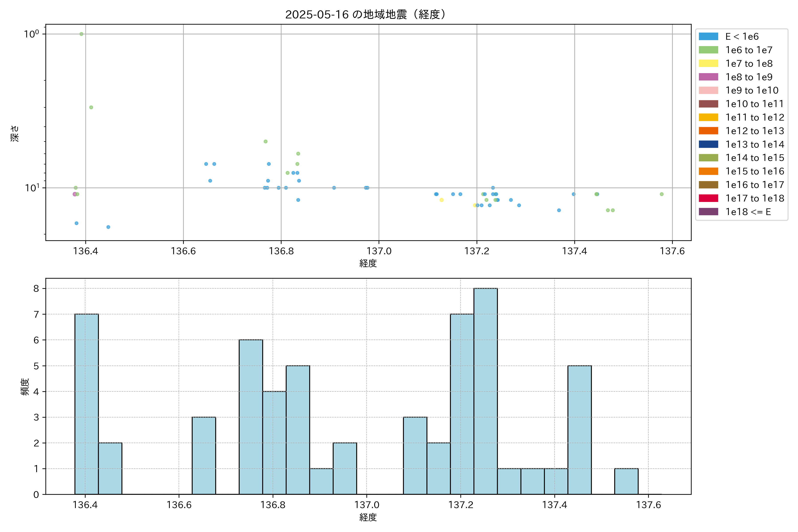Click the leftmost histogram bar with frequency 7
The image size is (798, 532).
(86, 404)
